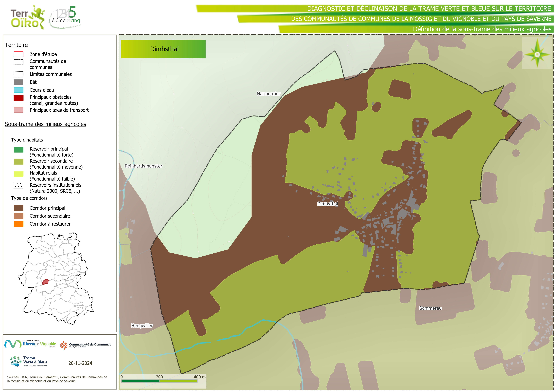
Task: Click the red commune in locator map
Action: 45,282
